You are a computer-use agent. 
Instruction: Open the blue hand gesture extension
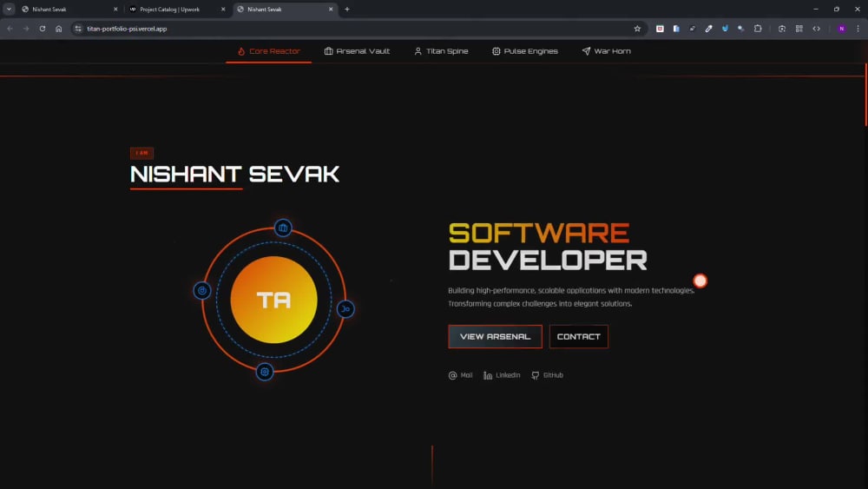coord(725,29)
